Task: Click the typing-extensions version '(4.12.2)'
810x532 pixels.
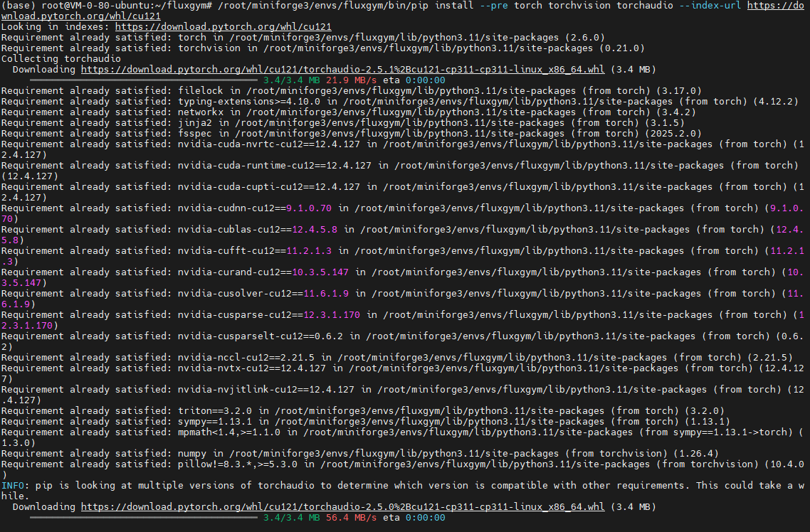Action: click(x=775, y=102)
